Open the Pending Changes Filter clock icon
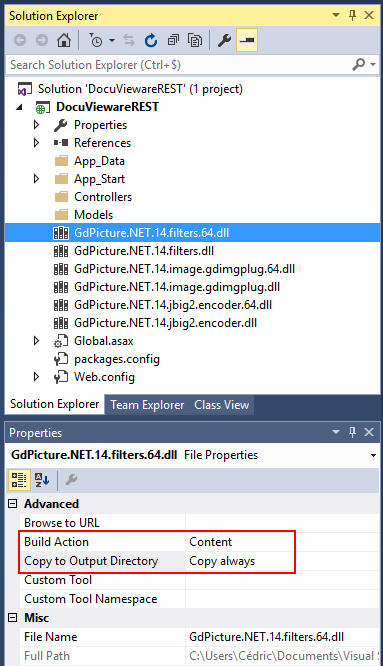This screenshot has height=666, width=383. point(96,40)
